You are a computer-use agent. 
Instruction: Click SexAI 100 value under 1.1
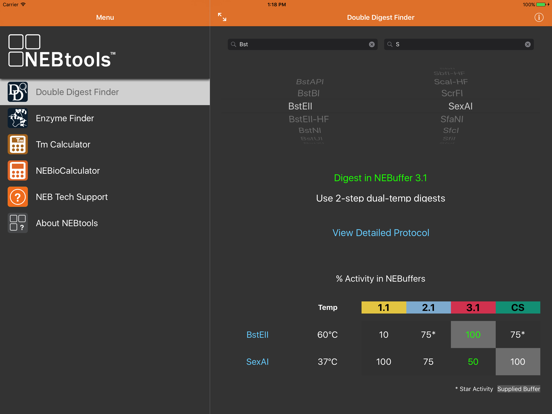click(x=384, y=362)
